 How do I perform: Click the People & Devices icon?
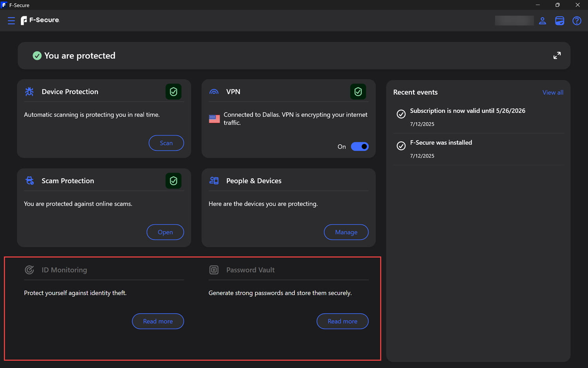[x=214, y=181]
